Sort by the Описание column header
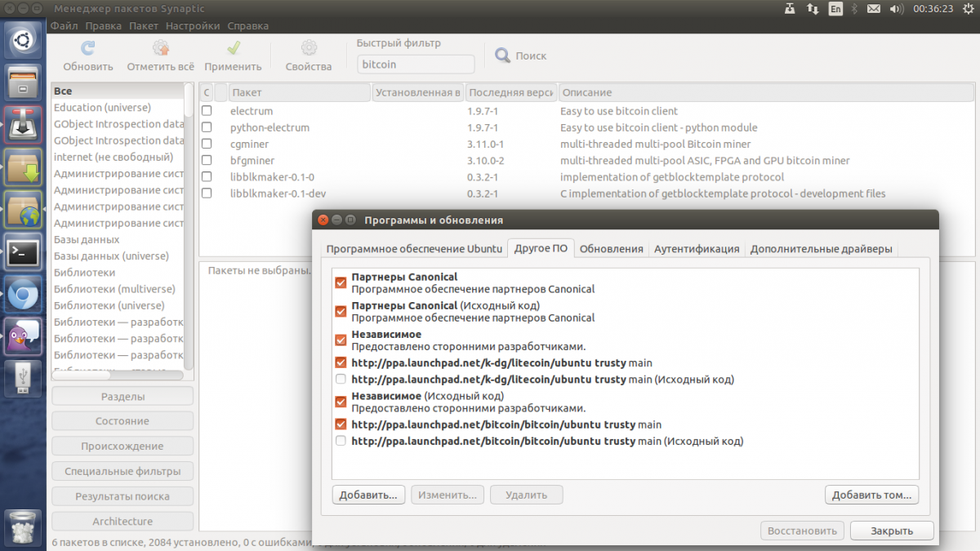980x551 pixels. [x=766, y=92]
